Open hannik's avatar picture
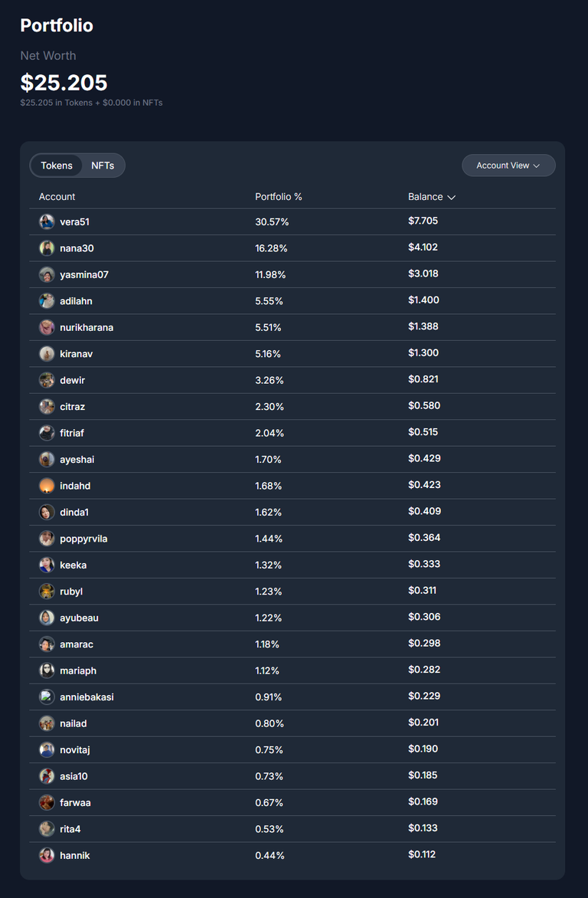588x898 pixels. [x=47, y=855]
